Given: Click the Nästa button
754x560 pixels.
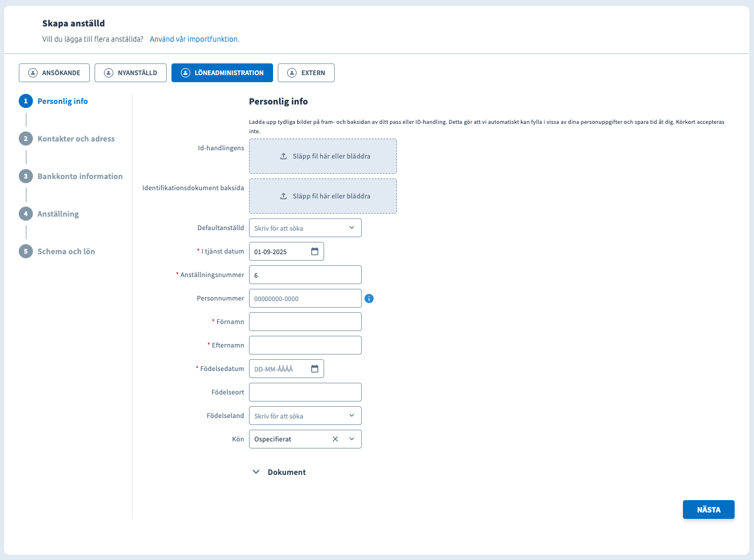Looking at the screenshot, I should tap(708, 510).
